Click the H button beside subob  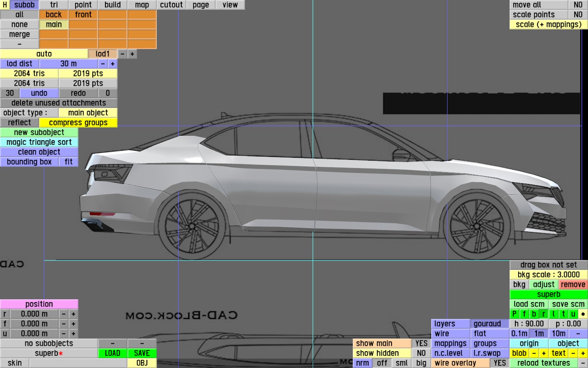5,5
